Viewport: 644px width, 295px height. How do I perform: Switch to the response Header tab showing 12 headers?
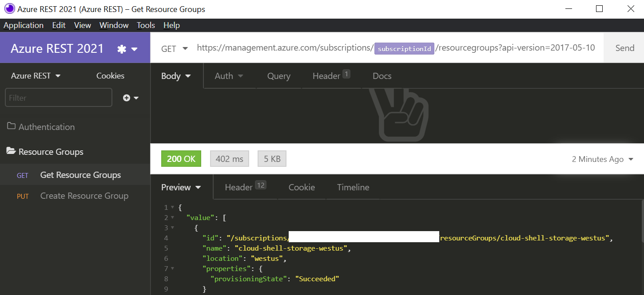point(244,187)
